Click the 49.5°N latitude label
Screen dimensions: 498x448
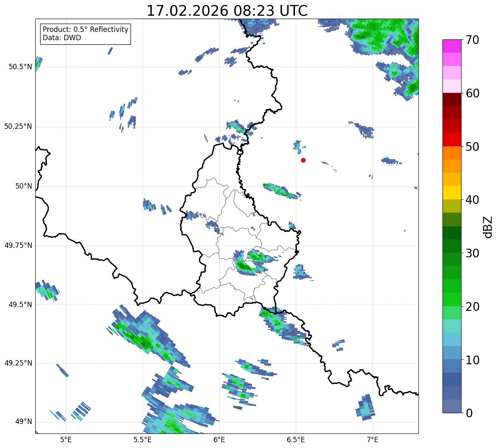[20, 305]
